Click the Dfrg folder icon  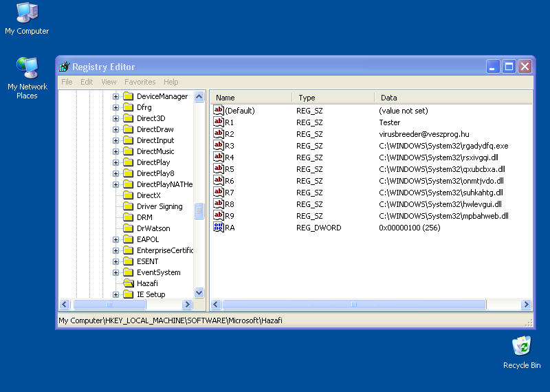click(129, 107)
